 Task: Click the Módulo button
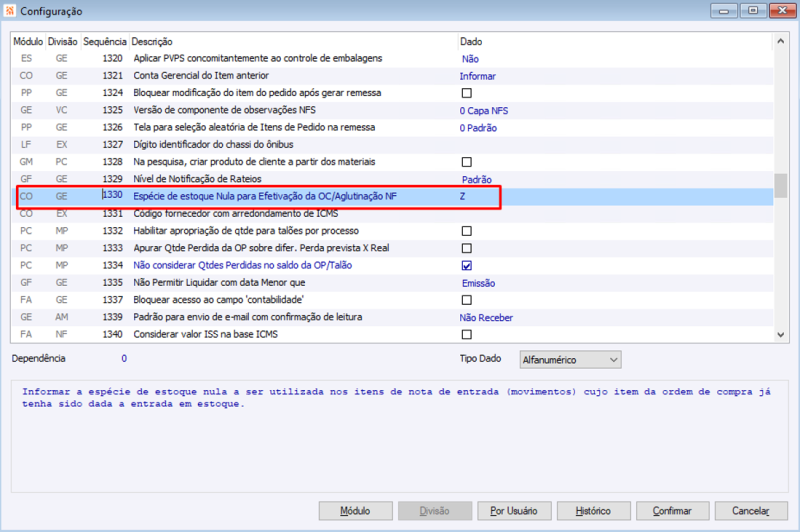[356, 511]
